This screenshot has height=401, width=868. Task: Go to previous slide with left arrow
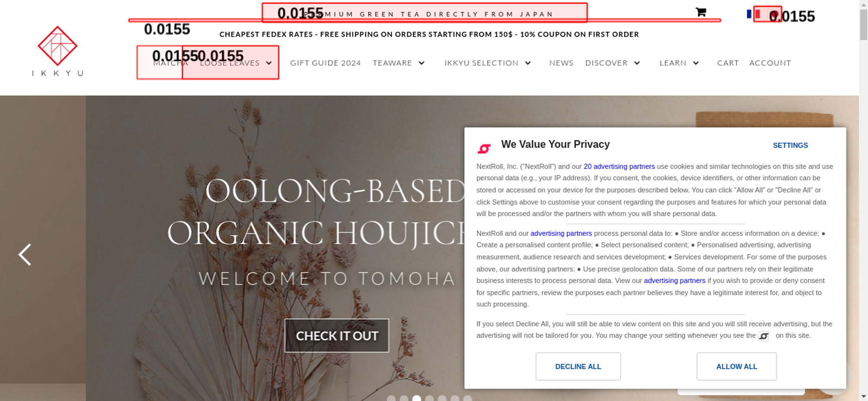(25, 255)
